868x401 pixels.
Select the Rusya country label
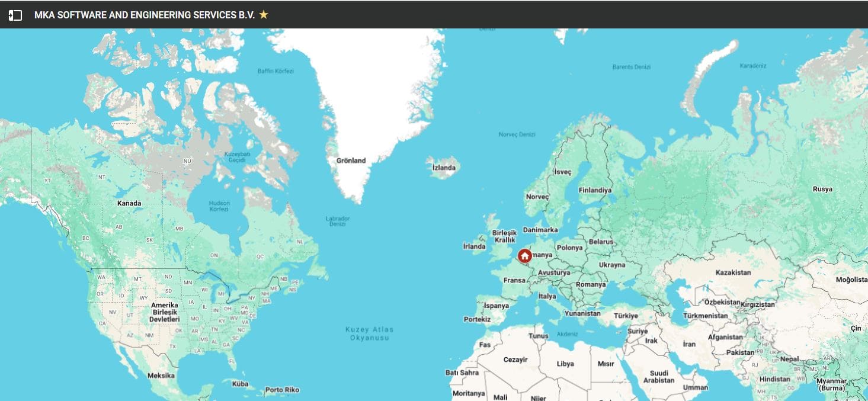[x=822, y=189]
